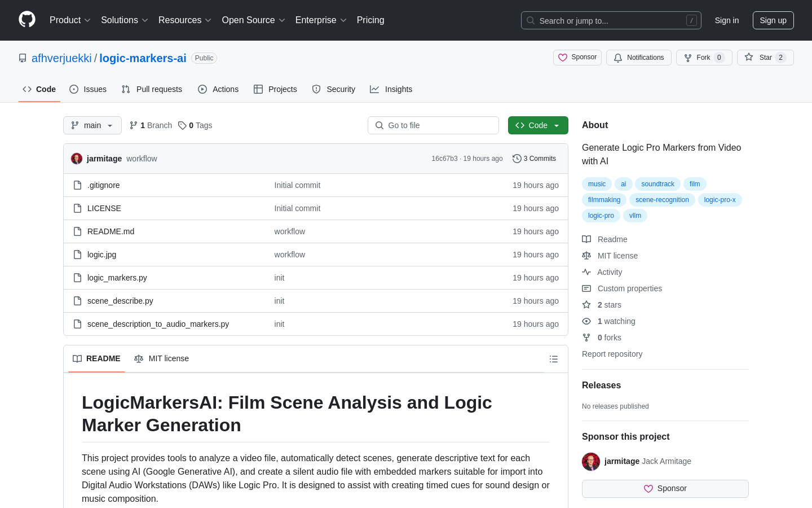Open the Pricing page
The image size is (812, 508).
pyautogui.click(x=370, y=20)
